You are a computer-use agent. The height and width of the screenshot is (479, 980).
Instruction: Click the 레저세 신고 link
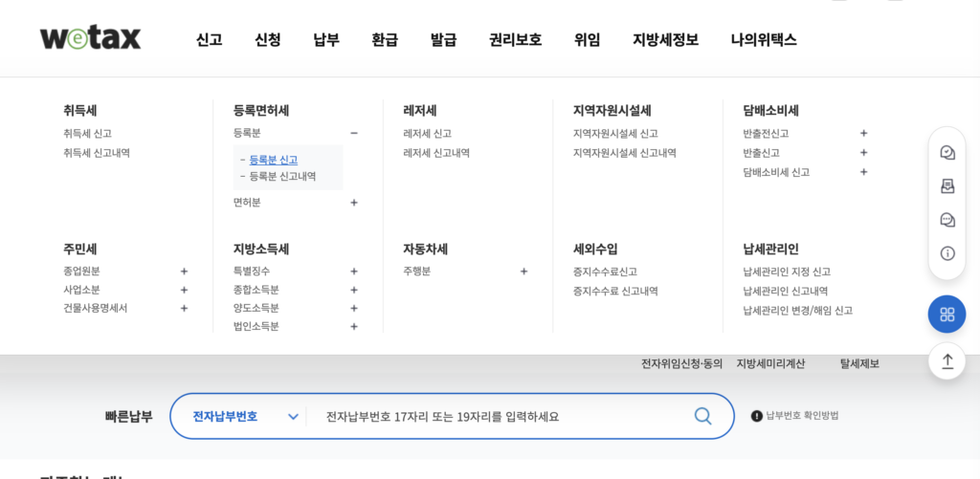(x=428, y=133)
